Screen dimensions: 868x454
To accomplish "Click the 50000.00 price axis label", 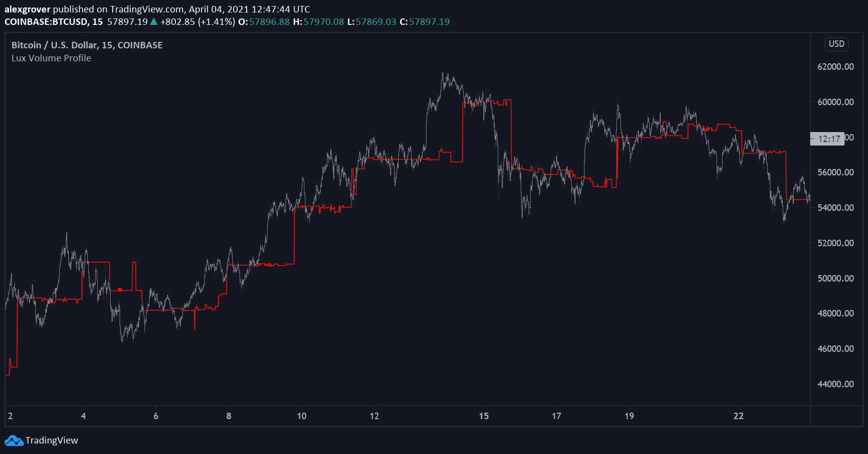I will (836, 279).
